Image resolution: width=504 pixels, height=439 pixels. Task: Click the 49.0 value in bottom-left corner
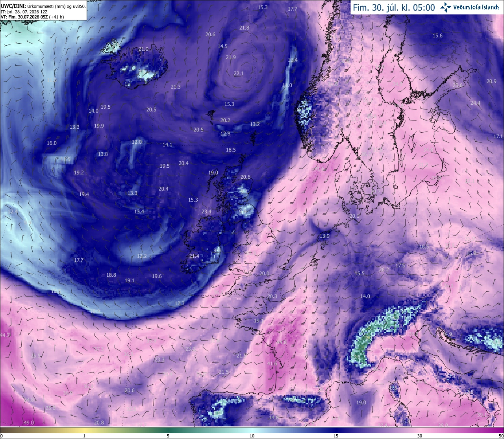click(x=29, y=423)
